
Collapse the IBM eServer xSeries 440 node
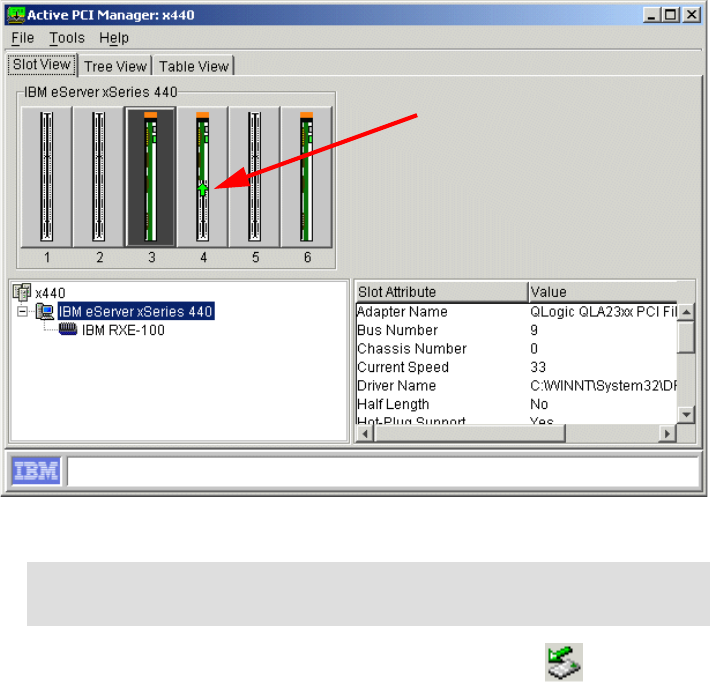tap(22, 312)
